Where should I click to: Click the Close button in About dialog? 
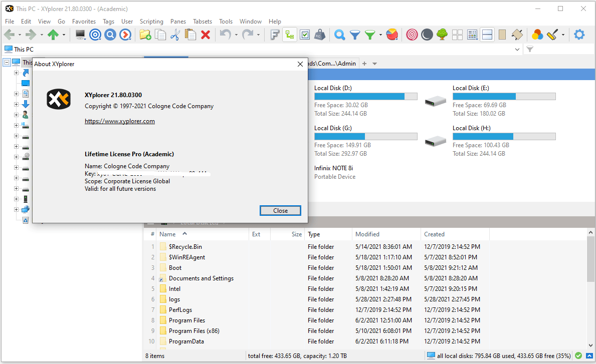(281, 211)
